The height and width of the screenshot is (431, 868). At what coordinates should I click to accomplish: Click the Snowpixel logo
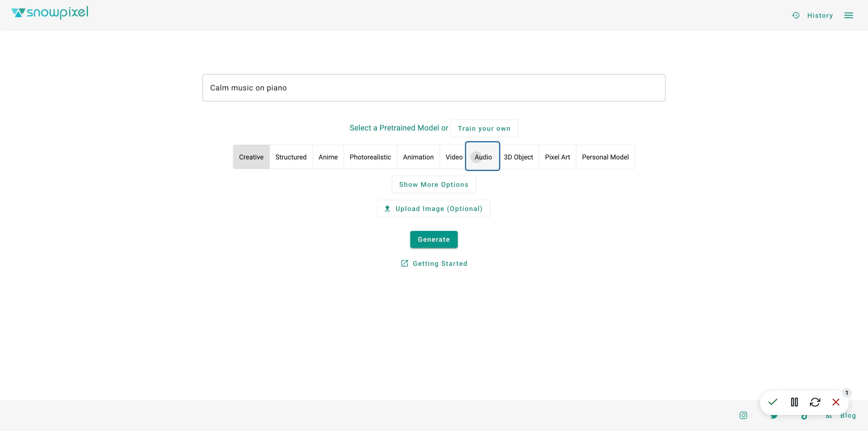point(50,13)
